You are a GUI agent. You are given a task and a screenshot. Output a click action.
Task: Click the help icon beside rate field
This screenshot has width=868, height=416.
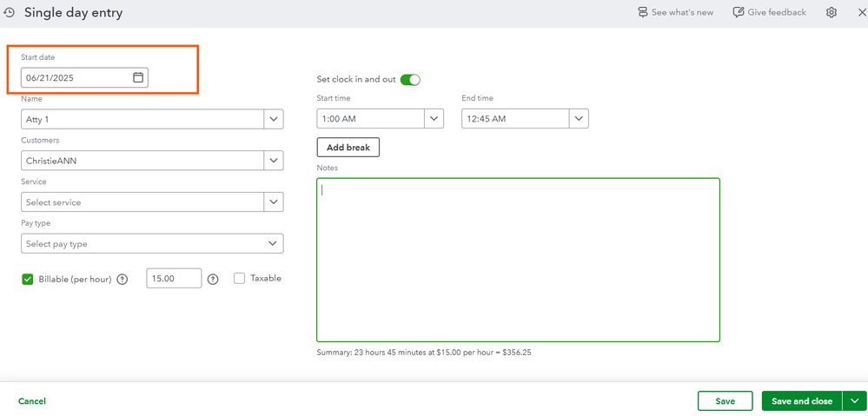tap(213, 279)
